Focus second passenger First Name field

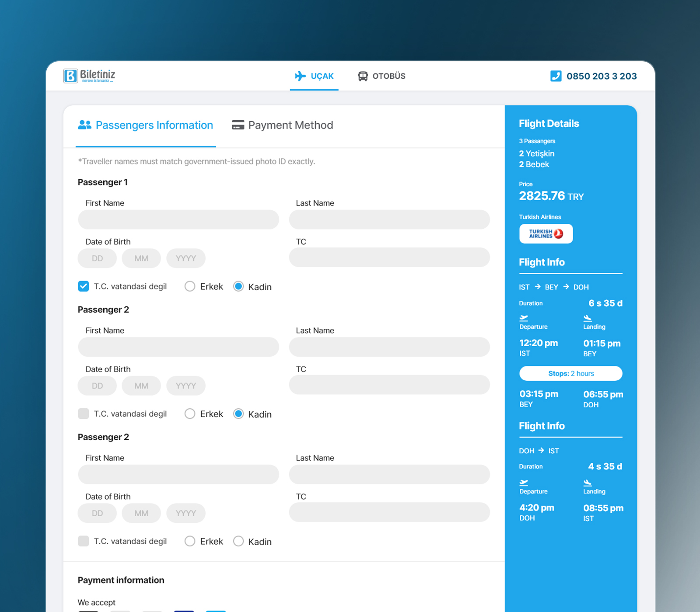pos(178,347)
